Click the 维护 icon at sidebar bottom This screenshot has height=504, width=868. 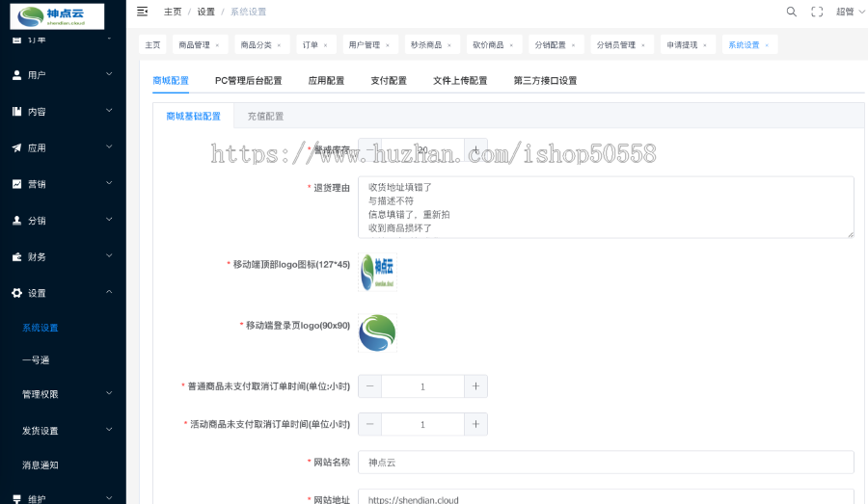point(16,498)
